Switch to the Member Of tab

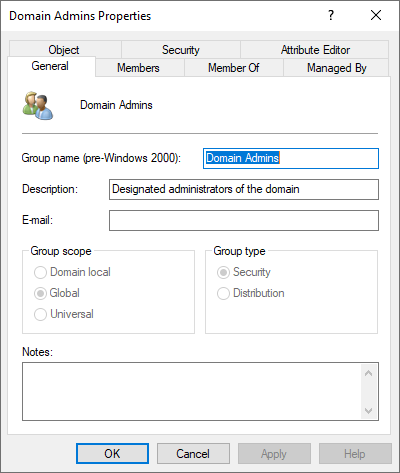tap(234, 68)
